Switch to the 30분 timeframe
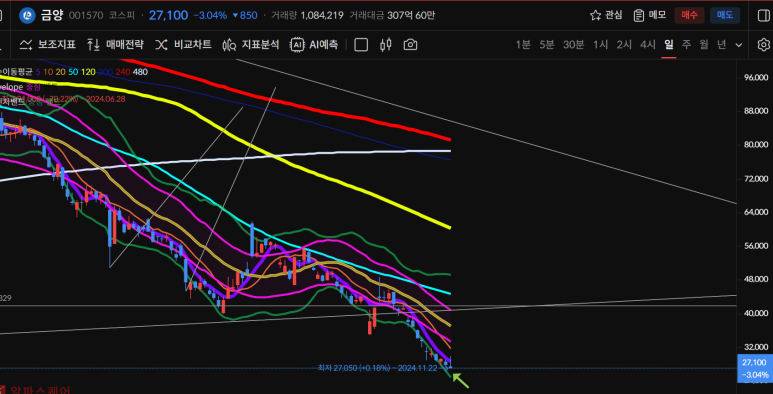773x394 pixels. [573, 45]
